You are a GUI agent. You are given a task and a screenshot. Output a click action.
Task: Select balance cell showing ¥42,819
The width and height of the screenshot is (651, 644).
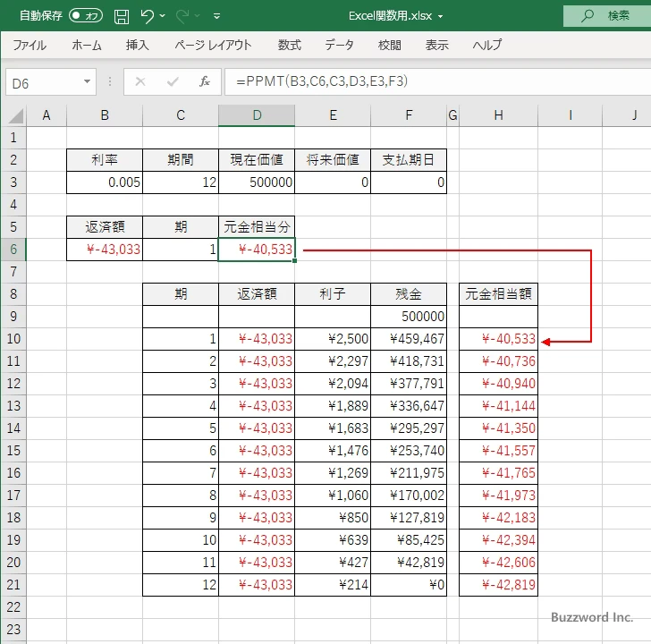[x=409, y=563]
